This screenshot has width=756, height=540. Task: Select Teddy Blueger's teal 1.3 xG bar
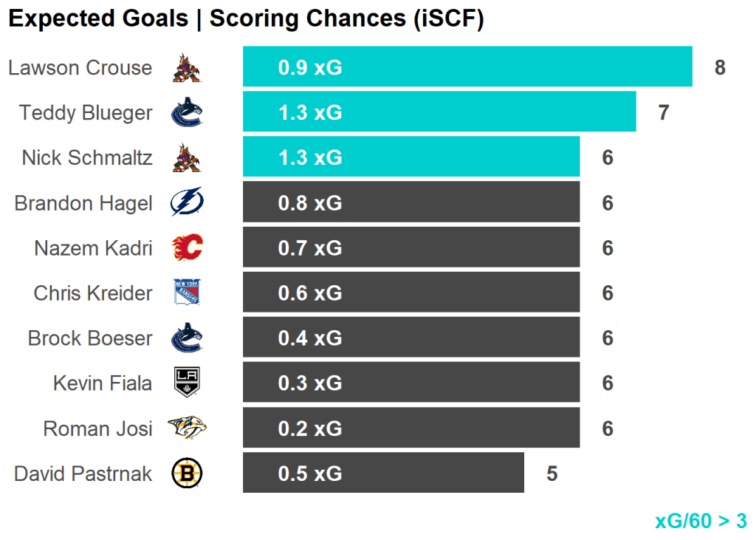439,112
